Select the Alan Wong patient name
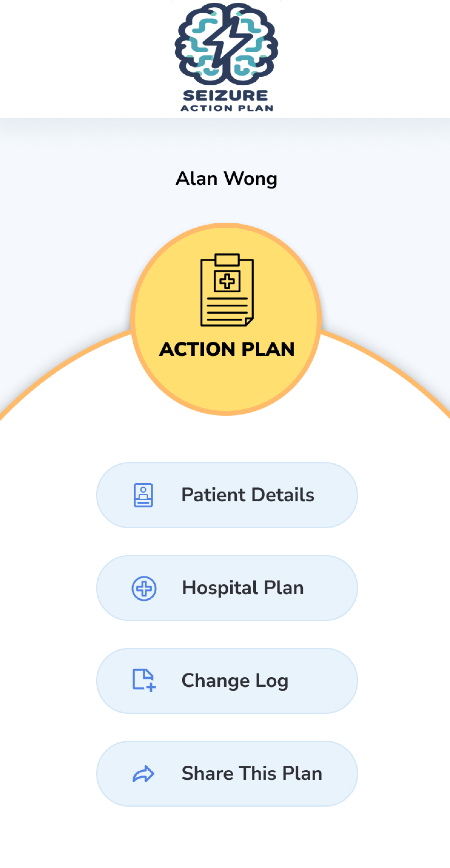The image size is (450, 868). click(226, 179)
